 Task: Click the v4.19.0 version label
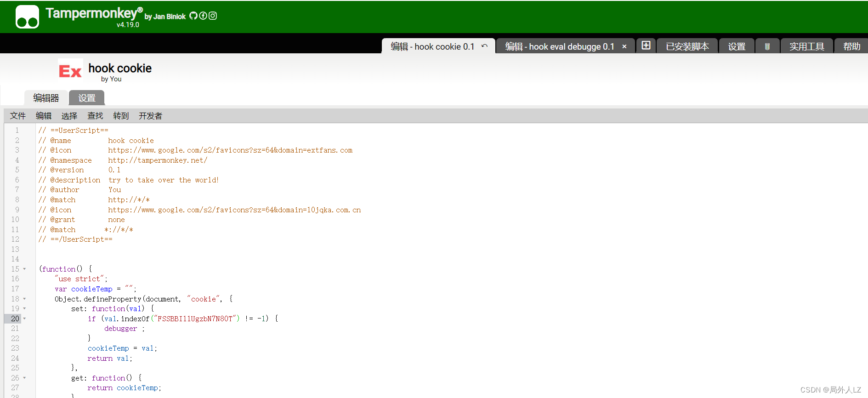click(x=128, y=25)
